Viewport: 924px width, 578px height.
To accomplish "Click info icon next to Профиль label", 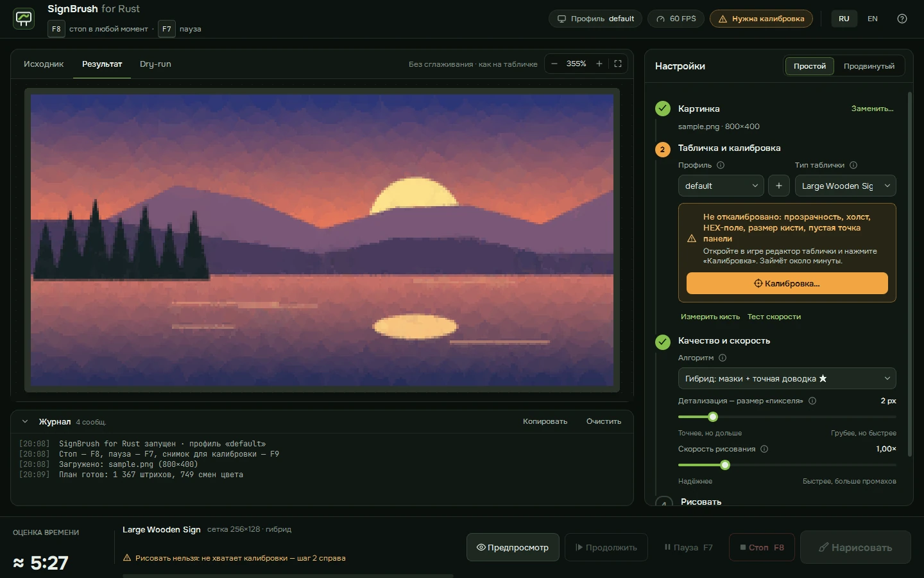I will [x=721, y=165].
